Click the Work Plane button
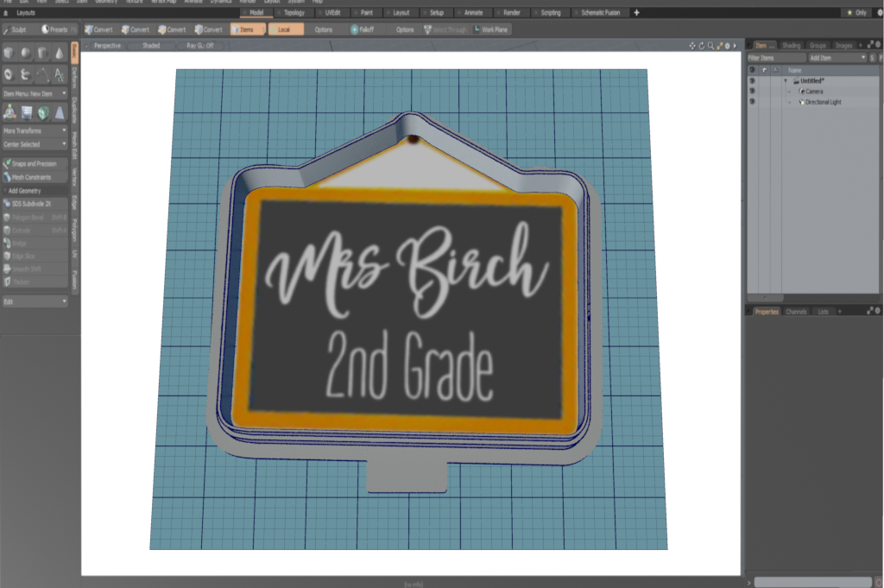Viewport: 884px width, 588px height. pyautogui.click(x=490, y=29)
